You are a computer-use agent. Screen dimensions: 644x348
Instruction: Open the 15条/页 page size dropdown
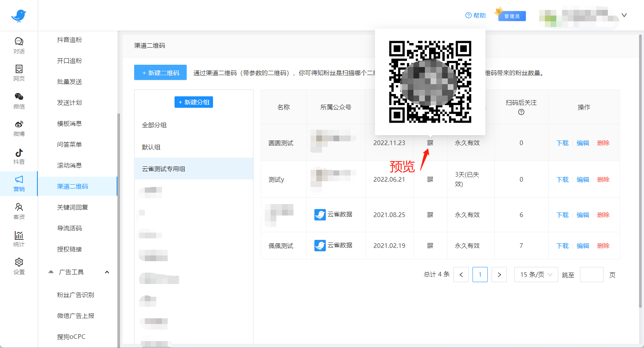[536, 274]
